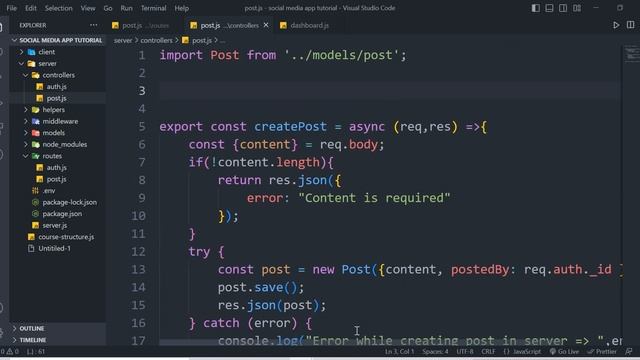Open the post.js routes tab
Screen dimensions: 640x360
tap(141, 25)
